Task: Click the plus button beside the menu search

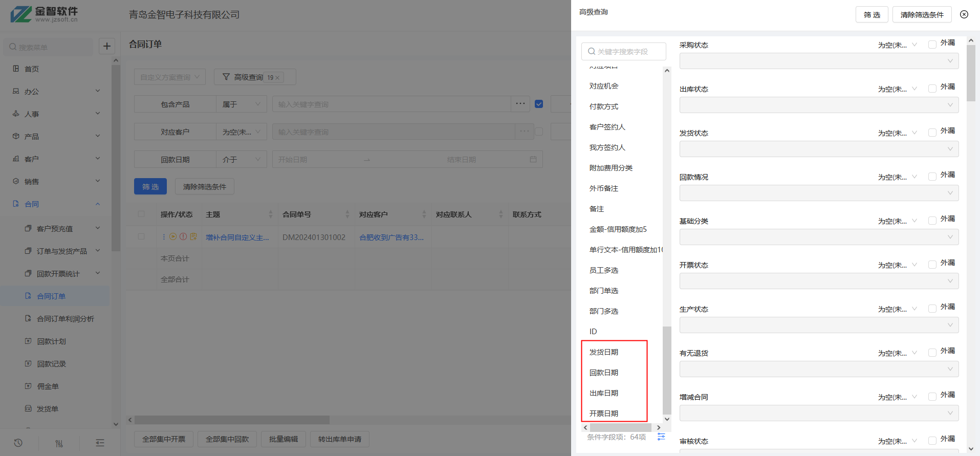Action: [x=106, y=46]
